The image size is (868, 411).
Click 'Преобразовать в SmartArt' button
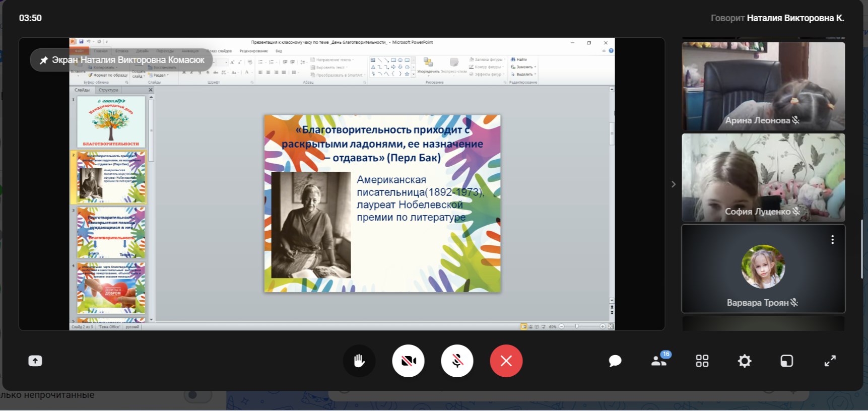(337, 75)
